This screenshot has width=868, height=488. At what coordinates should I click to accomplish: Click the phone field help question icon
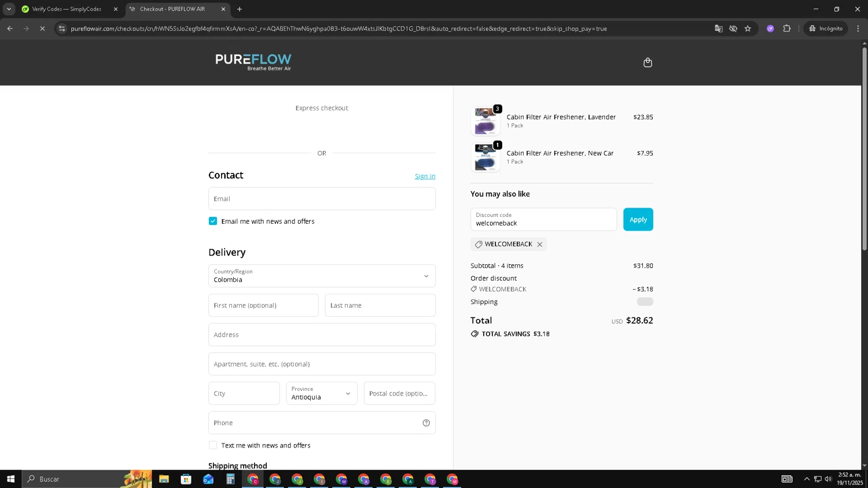click(x=426, y=423)
